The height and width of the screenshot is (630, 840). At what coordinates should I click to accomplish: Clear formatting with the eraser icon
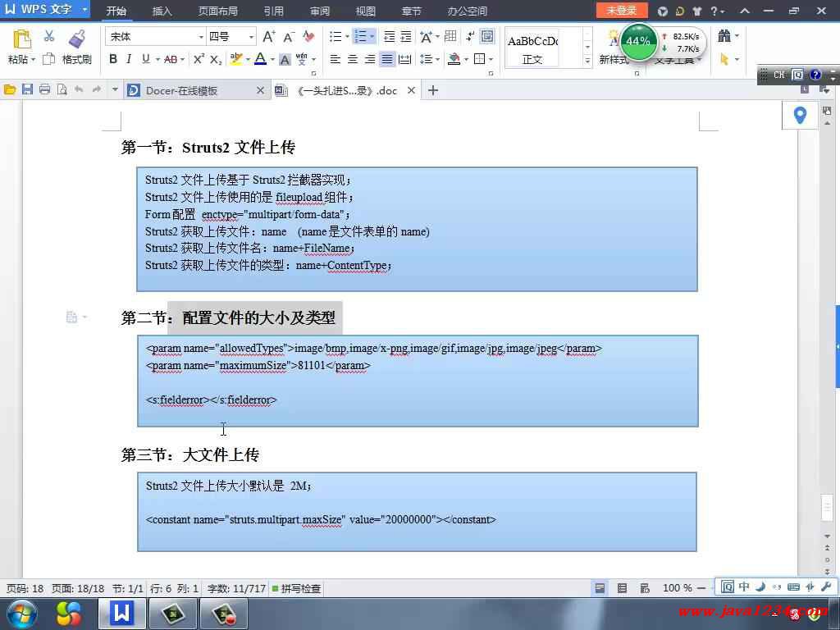coord(308,36)
